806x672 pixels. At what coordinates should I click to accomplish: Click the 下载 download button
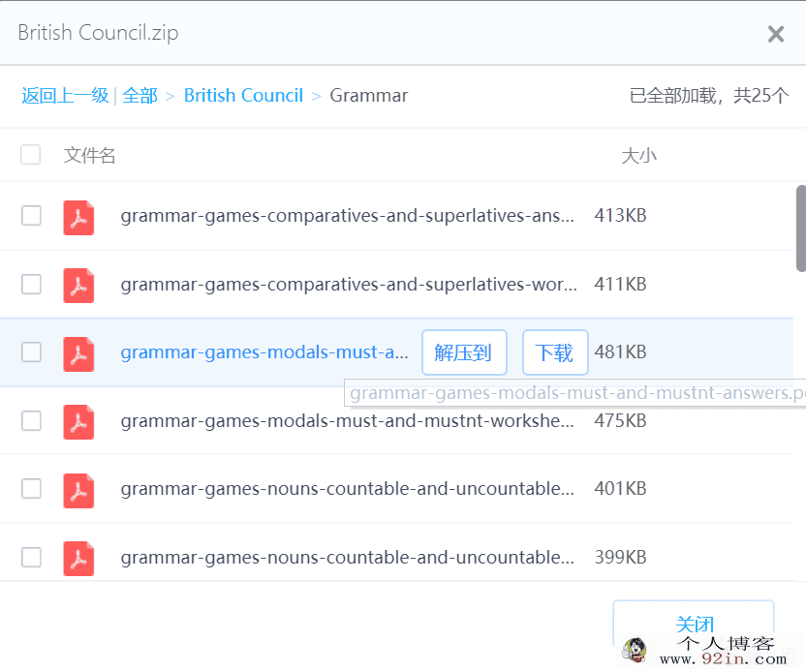pos(555,352)
